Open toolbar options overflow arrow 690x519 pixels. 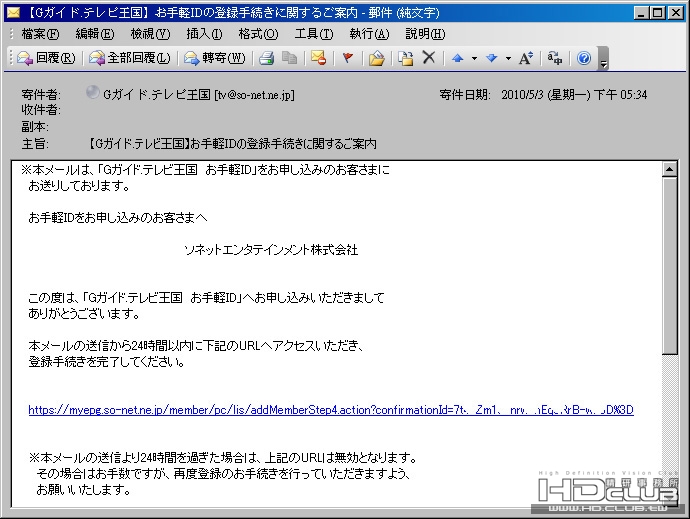coord(604,59)
